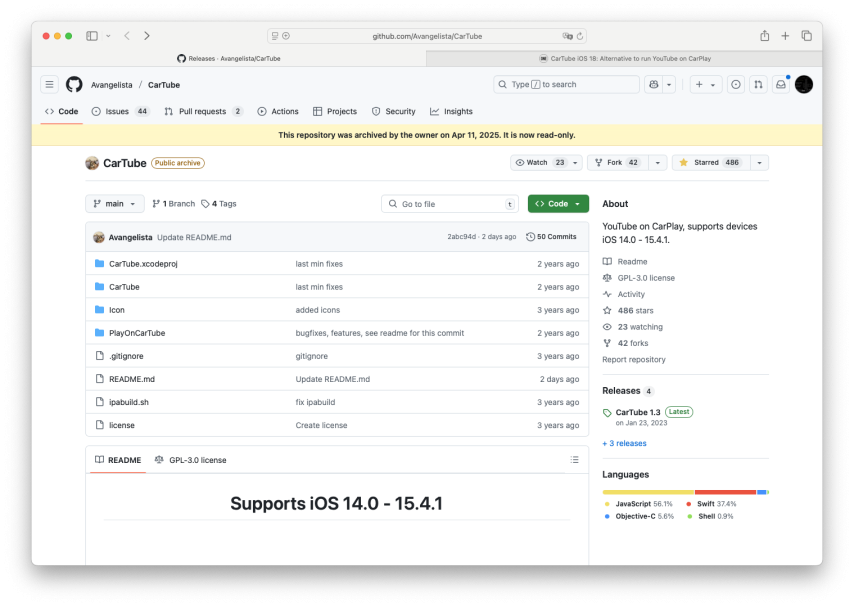Screen dimensions: 854x607
Task: Open the Actions tab
Action: coord(278,111)
